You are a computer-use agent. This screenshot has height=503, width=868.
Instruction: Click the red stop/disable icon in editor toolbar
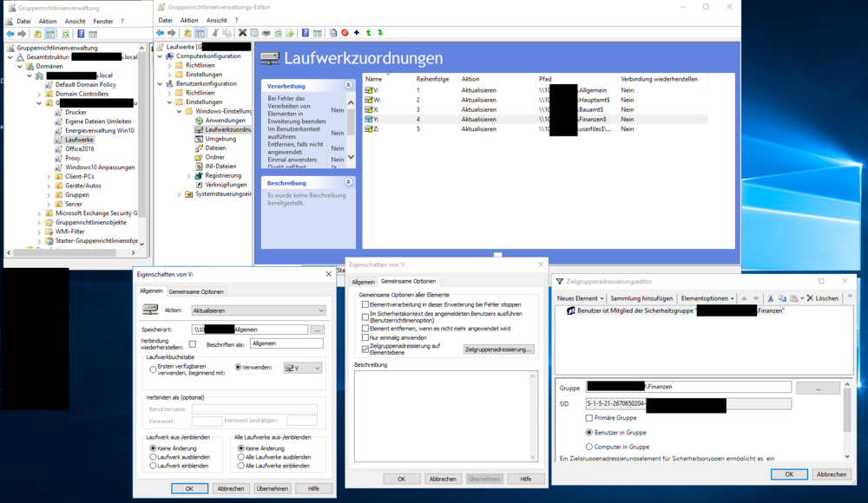click(345, 33)
